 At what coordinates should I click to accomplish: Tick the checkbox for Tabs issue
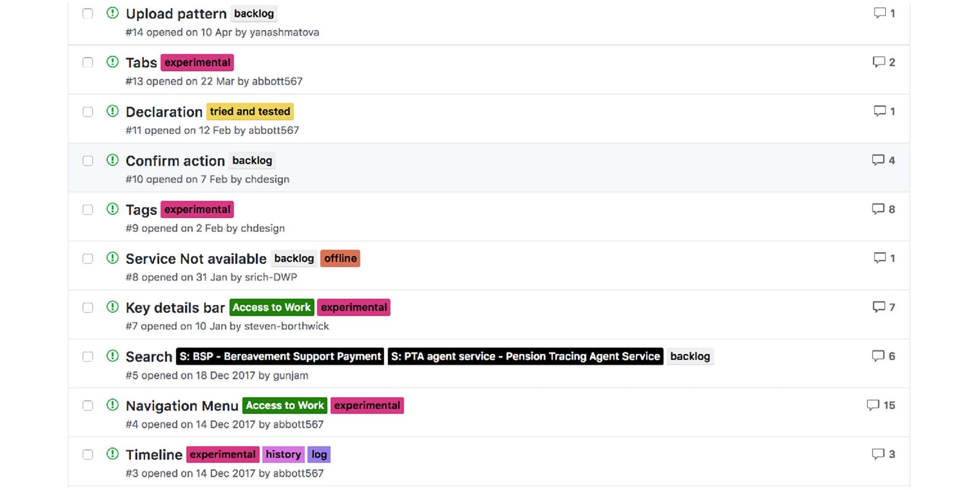pos(88,62)
